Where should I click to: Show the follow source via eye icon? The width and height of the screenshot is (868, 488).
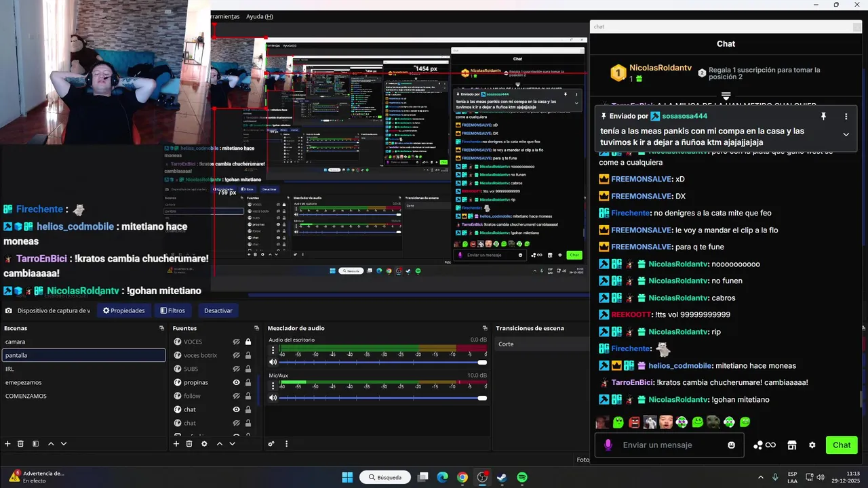236,396
